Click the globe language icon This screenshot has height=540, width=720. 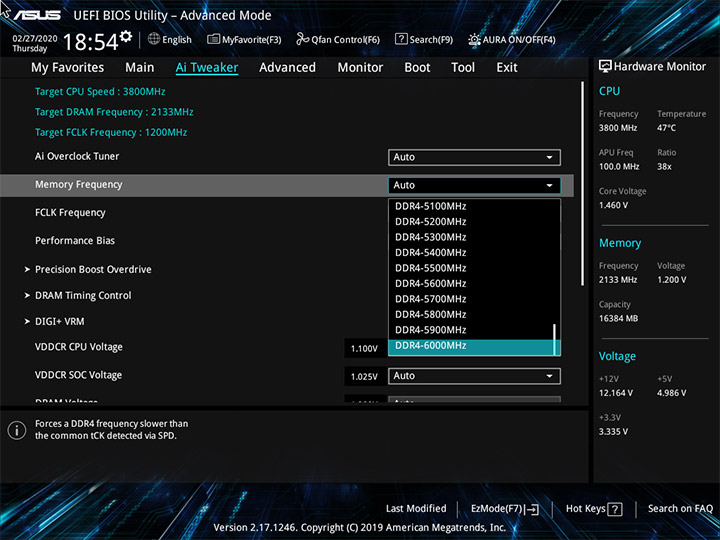[154, 39]
